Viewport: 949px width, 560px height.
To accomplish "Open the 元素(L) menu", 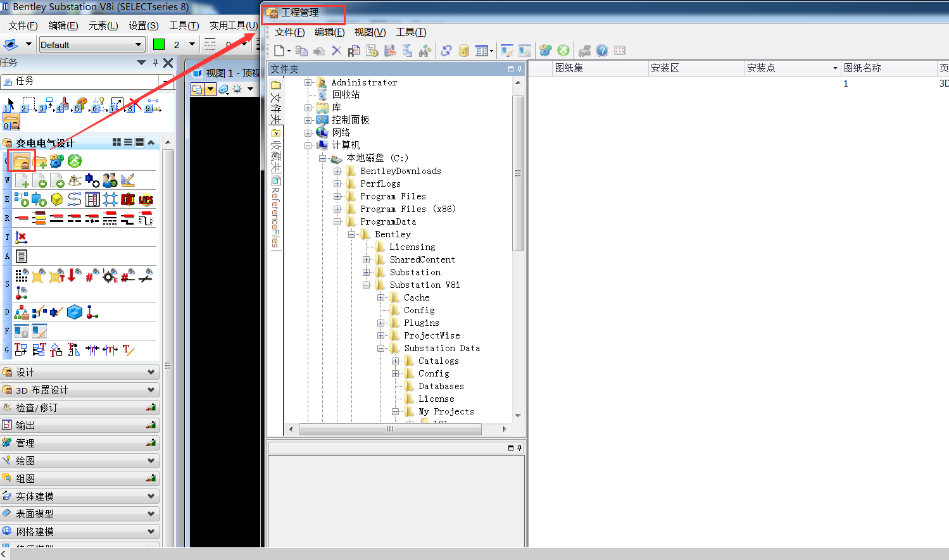I will (103, 25).
